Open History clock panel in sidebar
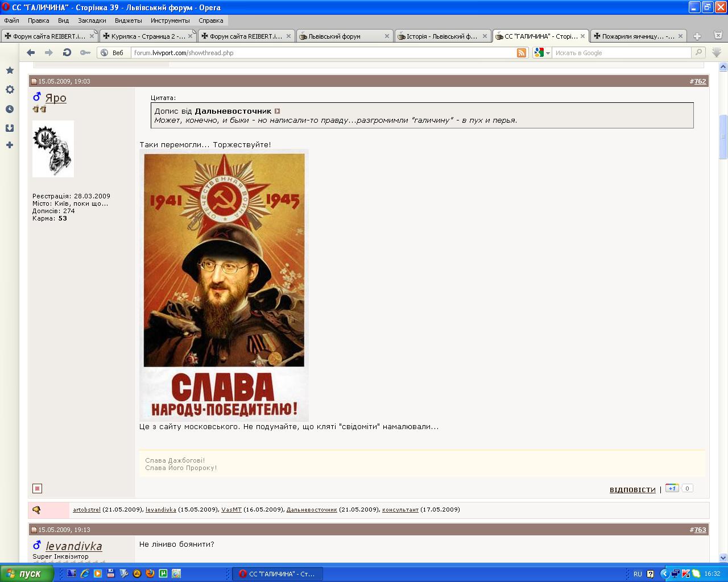Image resolution: width=728 pixels, height=582 pixels. [10, 109]
